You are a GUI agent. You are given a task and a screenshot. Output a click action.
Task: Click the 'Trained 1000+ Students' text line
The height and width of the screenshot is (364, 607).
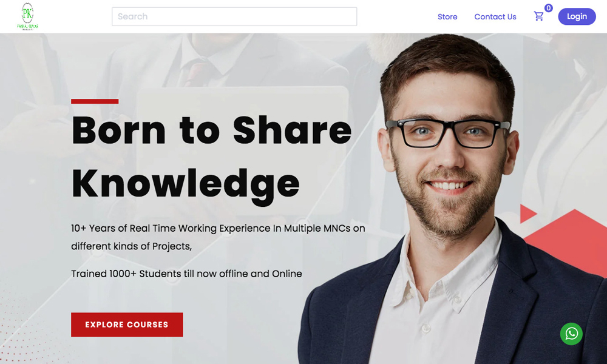[x=186, y=274]
